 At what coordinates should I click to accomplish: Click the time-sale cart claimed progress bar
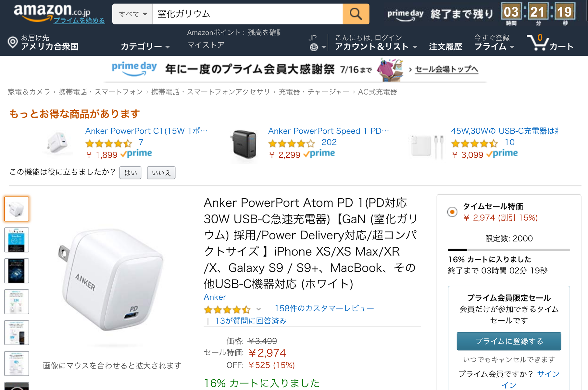click(x=508, y=250)
